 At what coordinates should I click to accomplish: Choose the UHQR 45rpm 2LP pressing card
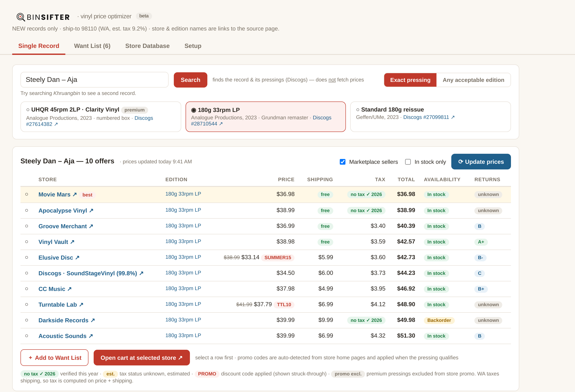tap(101, 117)
